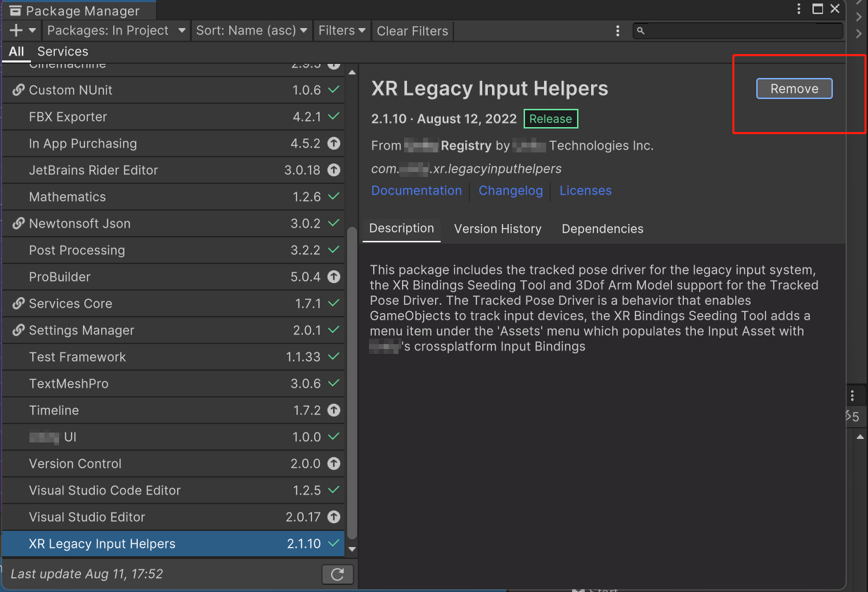868x592 pixels.
Task: Click the link icon next to Services Core
Action: tap(18, 303)
